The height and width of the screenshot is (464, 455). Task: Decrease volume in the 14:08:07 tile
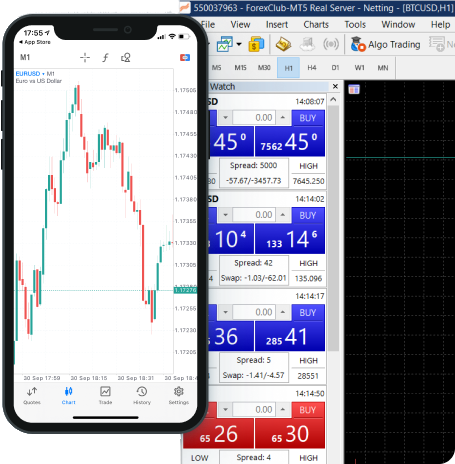[x=225, y=118]
